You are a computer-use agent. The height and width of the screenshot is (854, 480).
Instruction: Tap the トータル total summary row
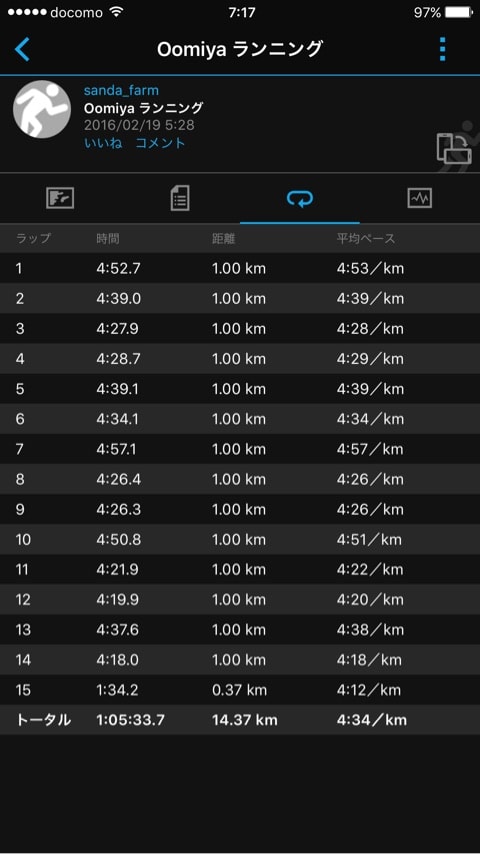coord(240,720)
